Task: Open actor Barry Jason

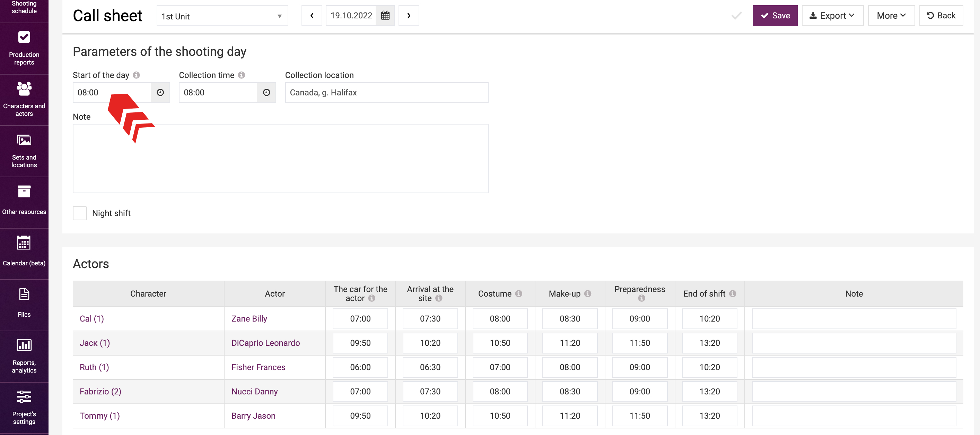Action: click(x=253, y=416)
